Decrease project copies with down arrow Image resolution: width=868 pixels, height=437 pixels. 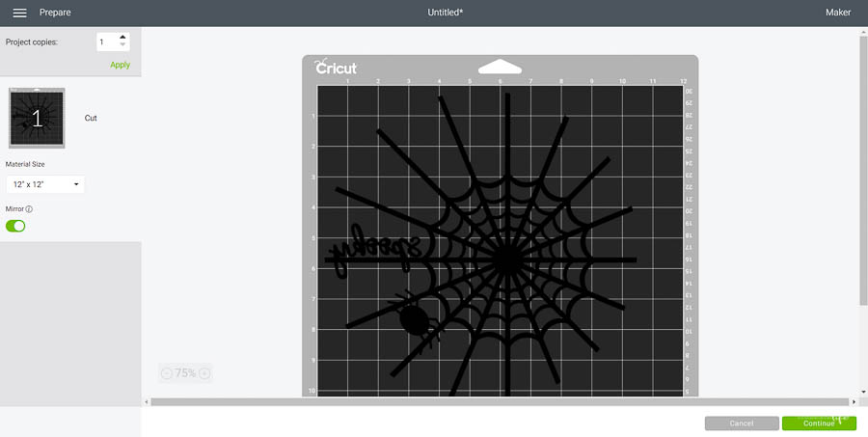point(122,46)
